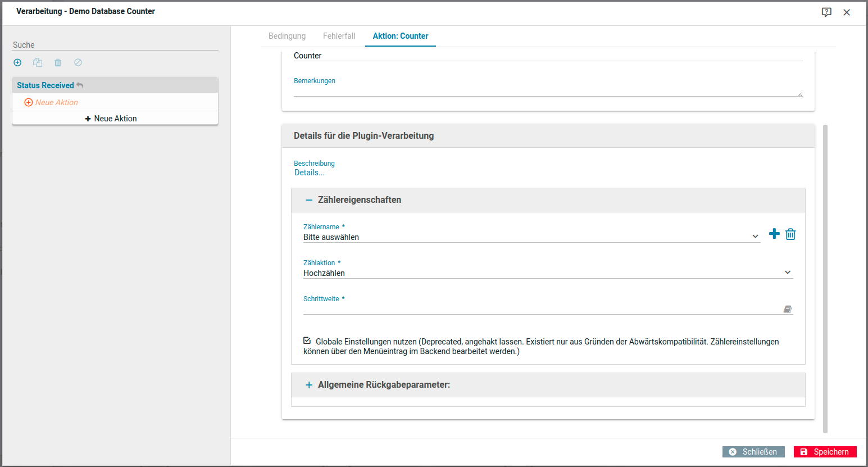Click the delete trash icon below the search field
868x467 pixels.
58,62
